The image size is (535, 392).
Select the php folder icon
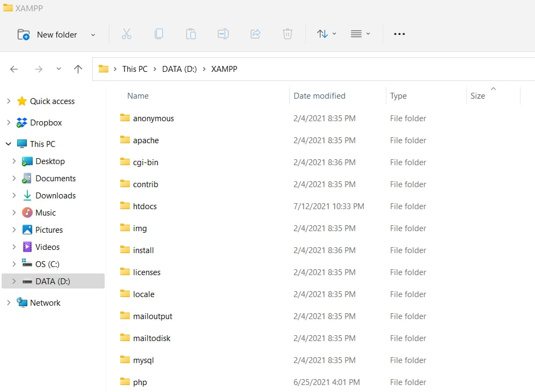125,382
